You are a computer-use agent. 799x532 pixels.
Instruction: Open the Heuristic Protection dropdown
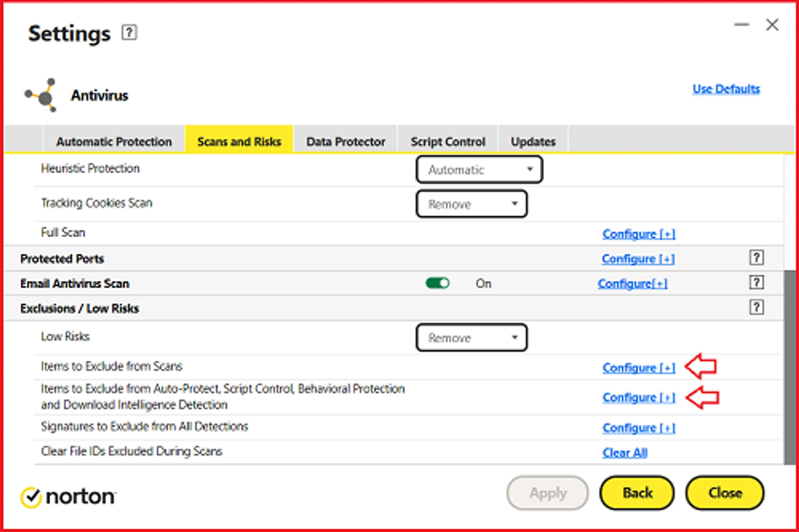coord(479,170)
